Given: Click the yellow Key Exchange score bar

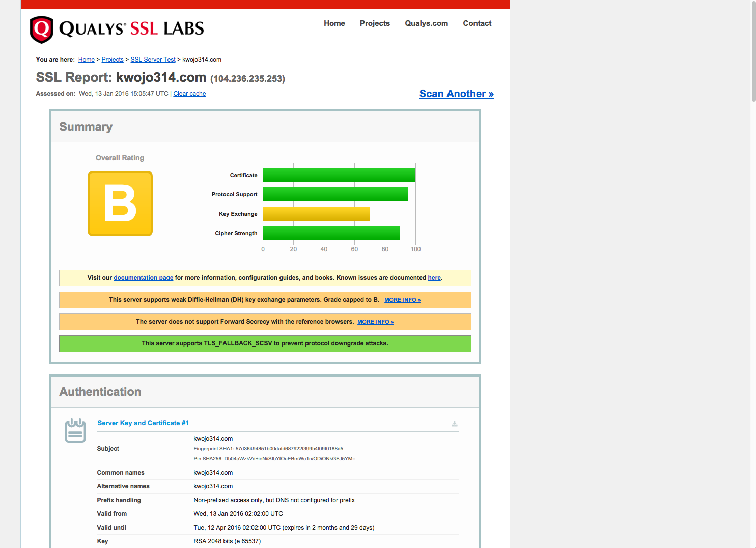Looking at the screenshot, I should coord(316,214).
